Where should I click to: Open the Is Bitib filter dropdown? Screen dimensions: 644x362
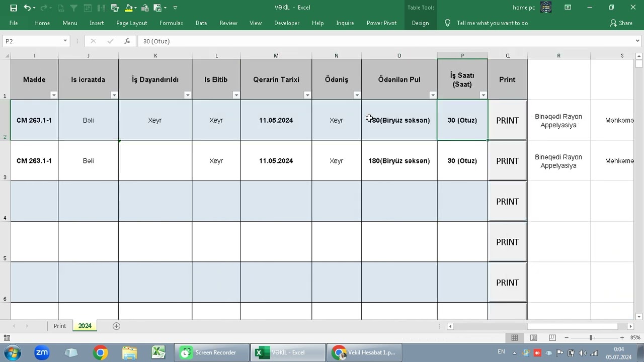pos(236,95)
